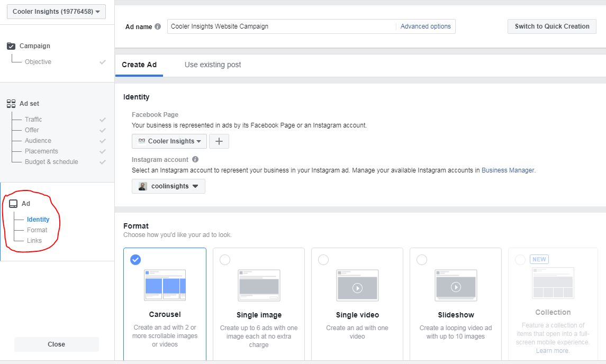Go to Placements in the Ad set section
This screenshot has width=606, height=364.
click(x=41, y=151)
